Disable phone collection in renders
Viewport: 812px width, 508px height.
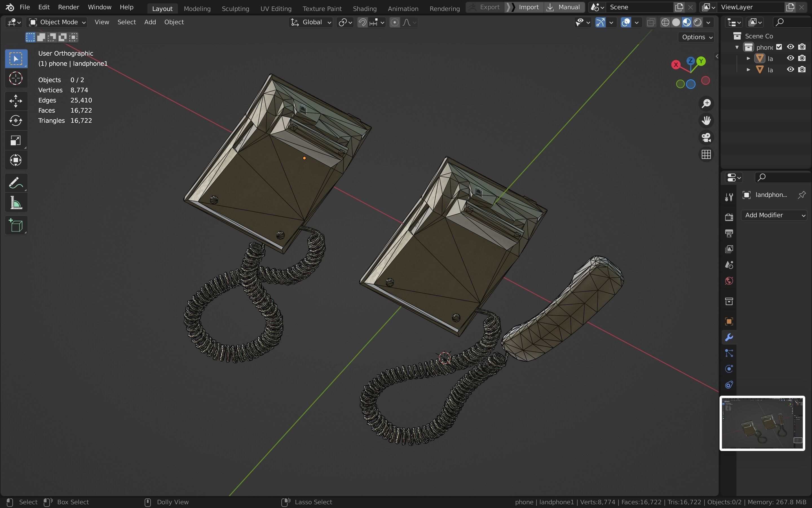pos(802,47)
